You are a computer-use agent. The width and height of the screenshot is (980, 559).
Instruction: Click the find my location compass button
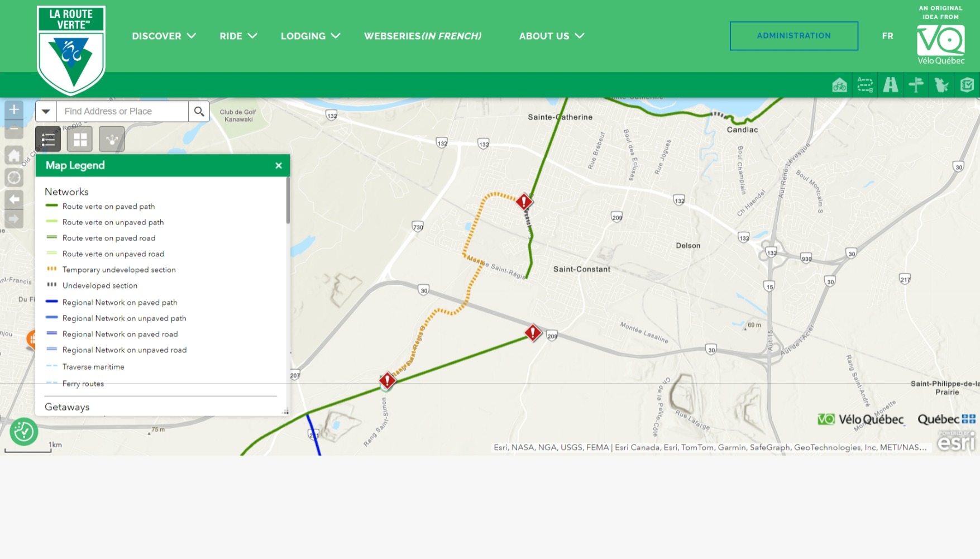14,178
